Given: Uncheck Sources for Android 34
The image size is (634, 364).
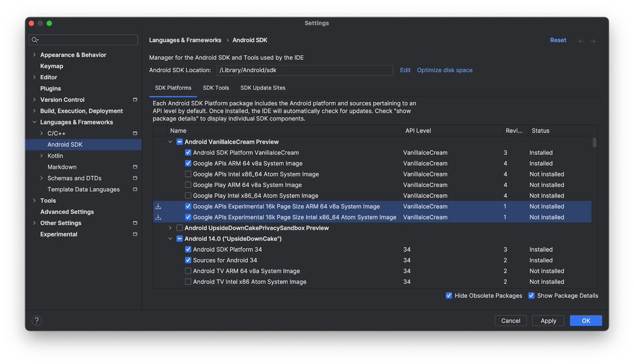Looking at the screenshot, I should pos(188,260).
